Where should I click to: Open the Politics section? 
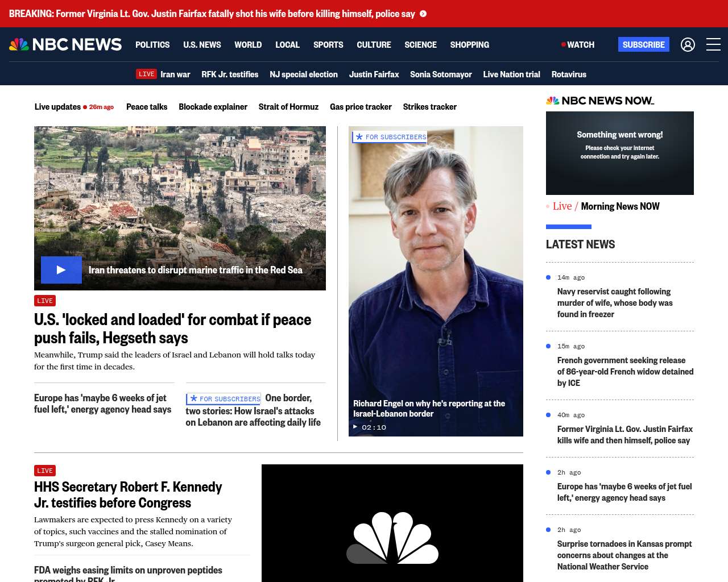tap(152, 44)
